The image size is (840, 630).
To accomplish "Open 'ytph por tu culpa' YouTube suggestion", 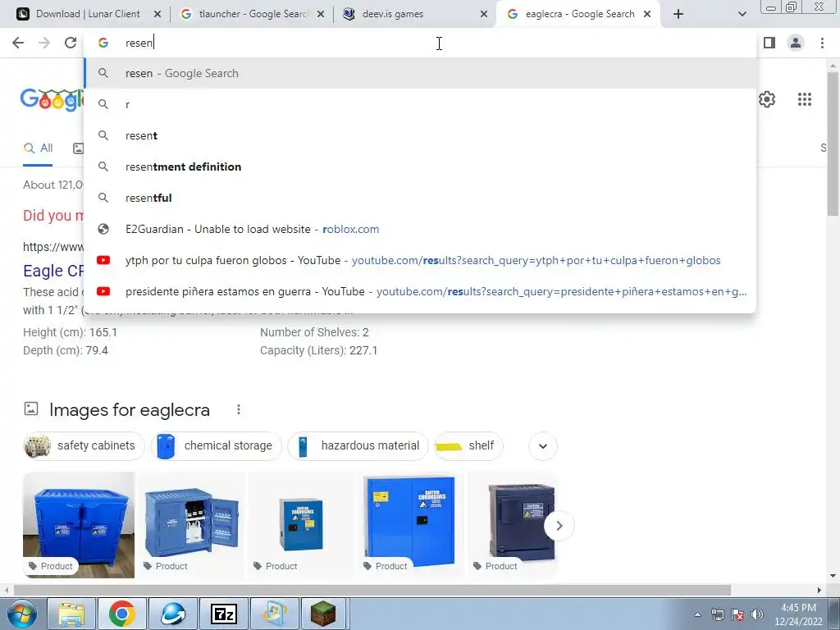I will (420, 260).
